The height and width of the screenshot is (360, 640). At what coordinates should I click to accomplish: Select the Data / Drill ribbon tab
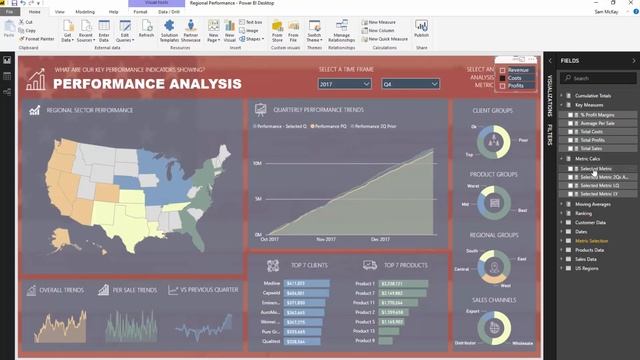[169, 12]
